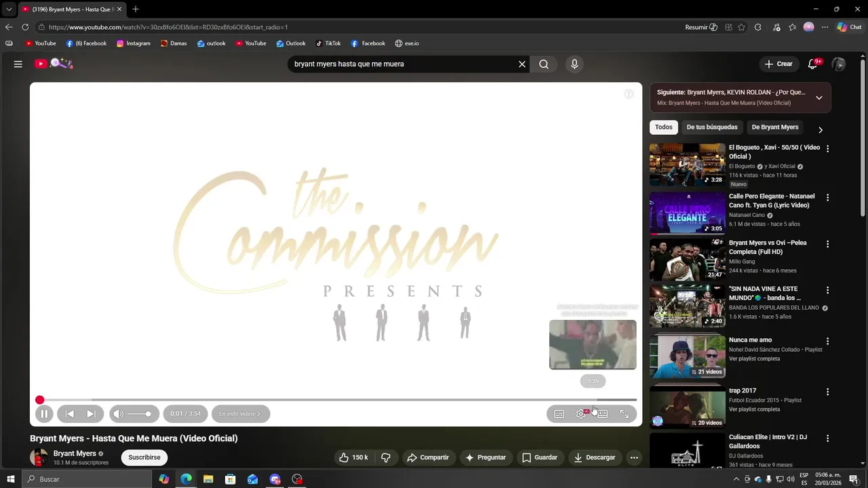Select the 'De Bryant Myers' chip
The height and width of the screenshot is (488, 868).
[775, 127]
